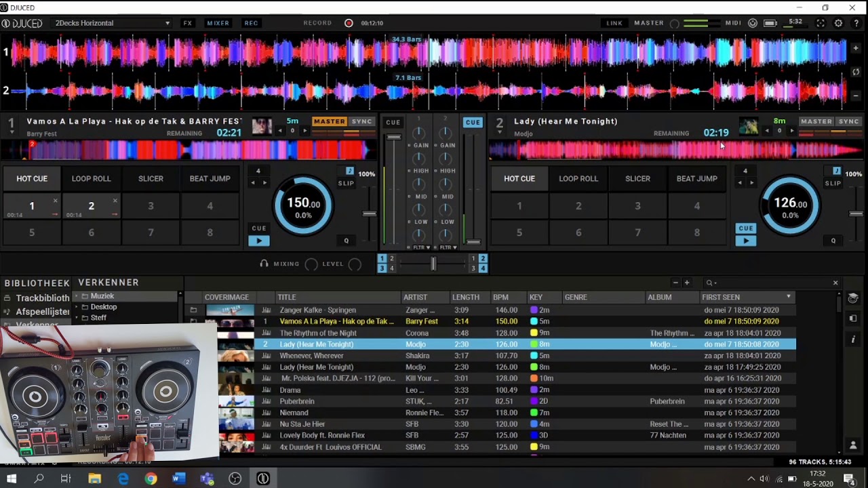The image size is (868, 488).
Task: Zoom out the waveform with minus icon
Action: click(856, 96)
